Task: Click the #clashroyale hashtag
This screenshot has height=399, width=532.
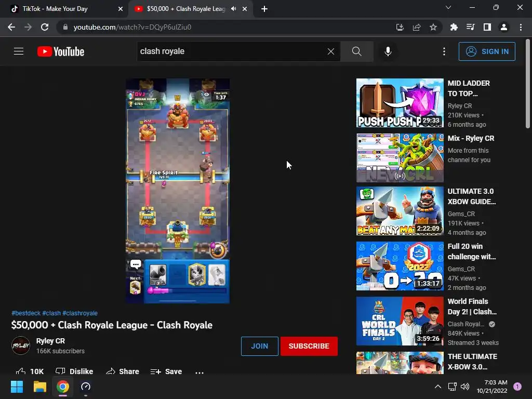Action: [79, 313]
